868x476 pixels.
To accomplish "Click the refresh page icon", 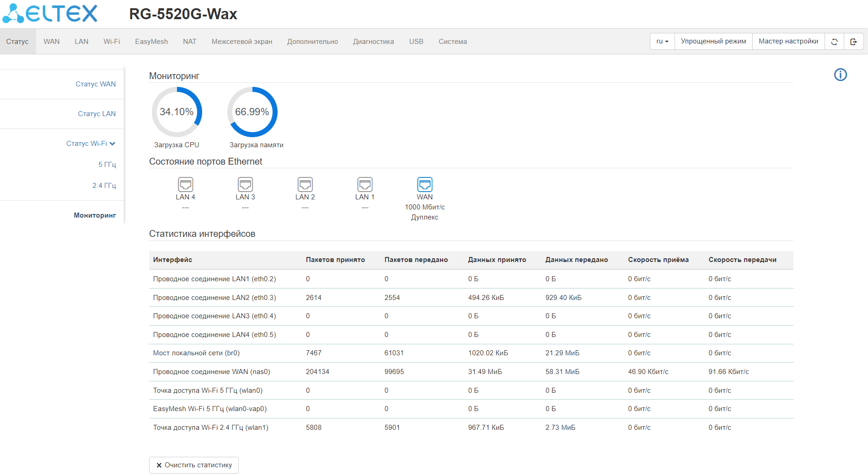I will [834, 42].
